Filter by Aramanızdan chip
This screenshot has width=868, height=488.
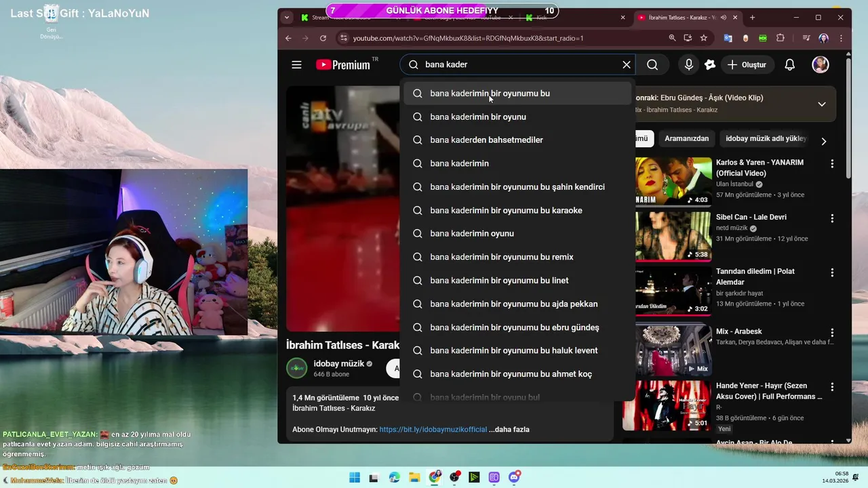686,138
